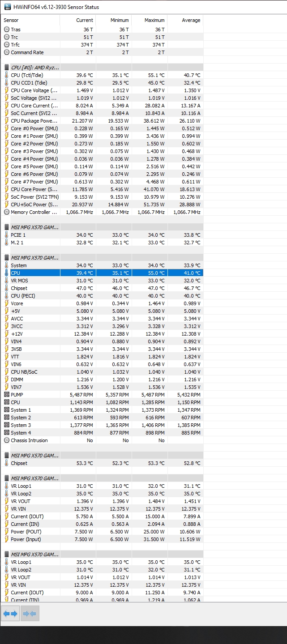Click the thermometer icon for CPU (Tctl/Tdie)

(x=6, y=75)
